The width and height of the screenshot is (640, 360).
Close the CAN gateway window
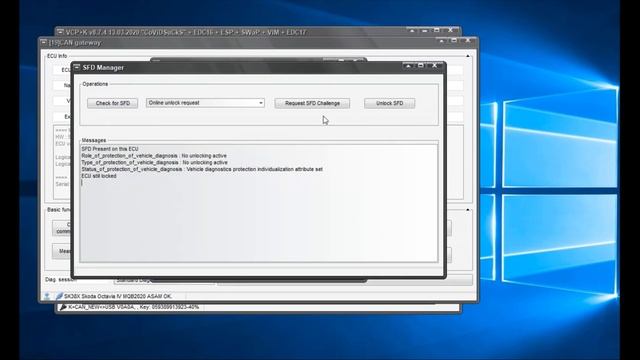point(468,41)
